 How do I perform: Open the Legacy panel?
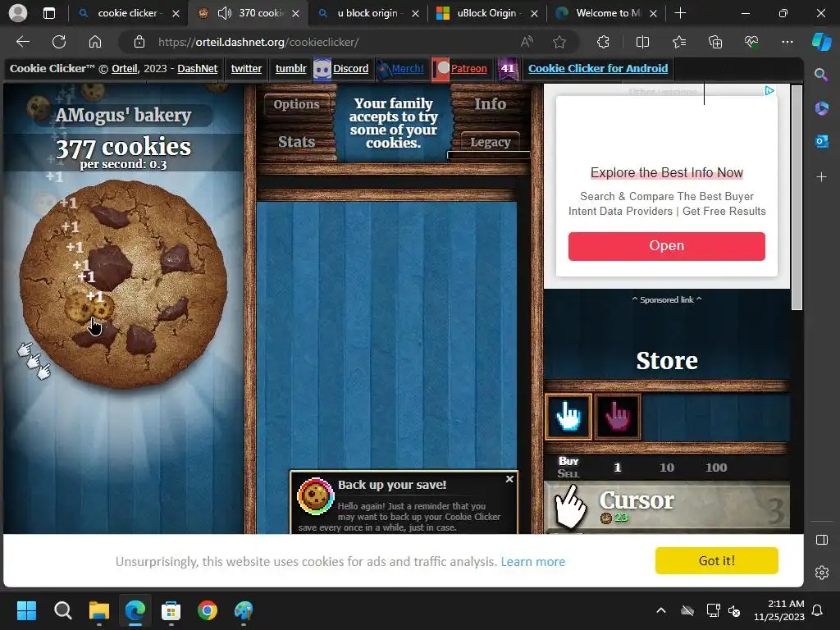click(x=490, y=142)
